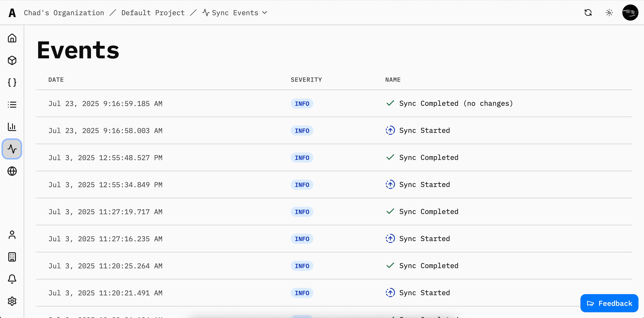
Task: Click the A logo in top bar
Action: [x=12, y=13]
